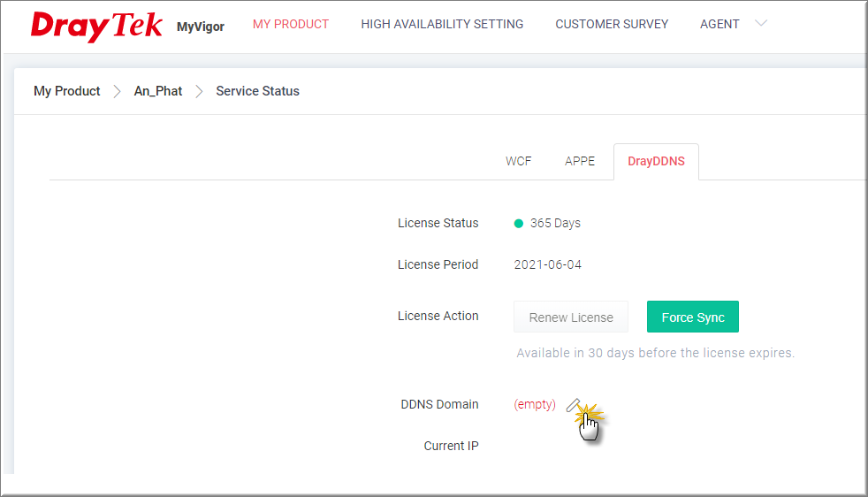
Task: Click the pencil edit icon beside DDNS Domain
Action: pos(573,405)
